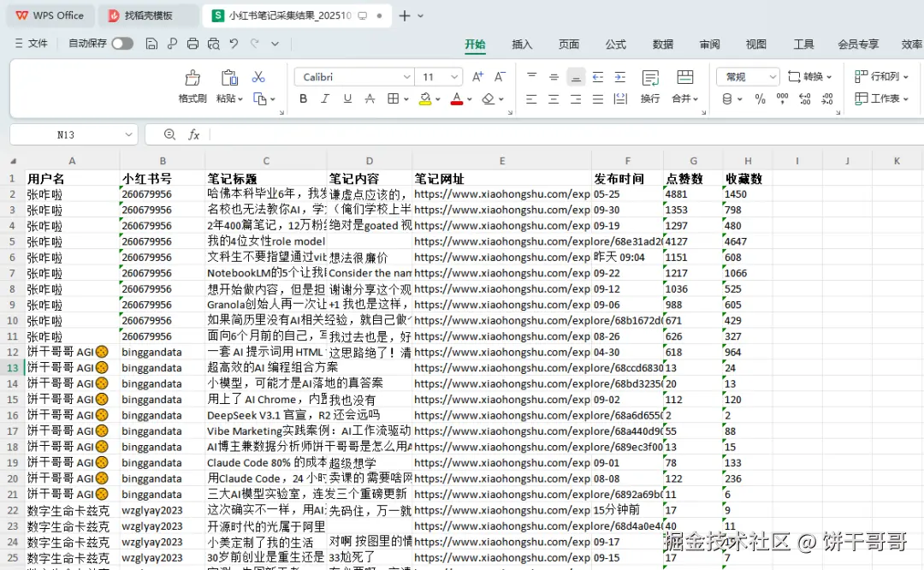Click the fx insert function icon
The image size is (924, 570).
pos(194,135)
